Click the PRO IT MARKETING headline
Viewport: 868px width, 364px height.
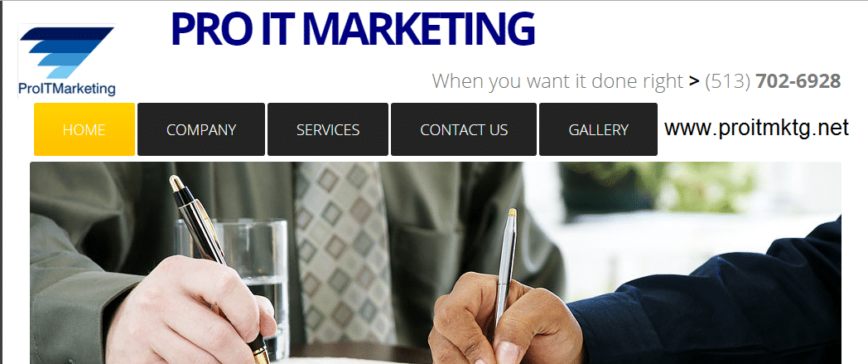(x=353, y=29)
